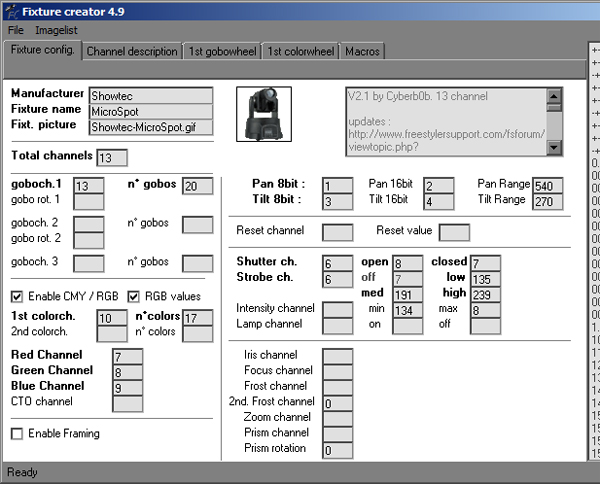The height and width of the screenshot is (484, 600).
Task: Click the Tilt 8bit field
Action: (338, 202)
